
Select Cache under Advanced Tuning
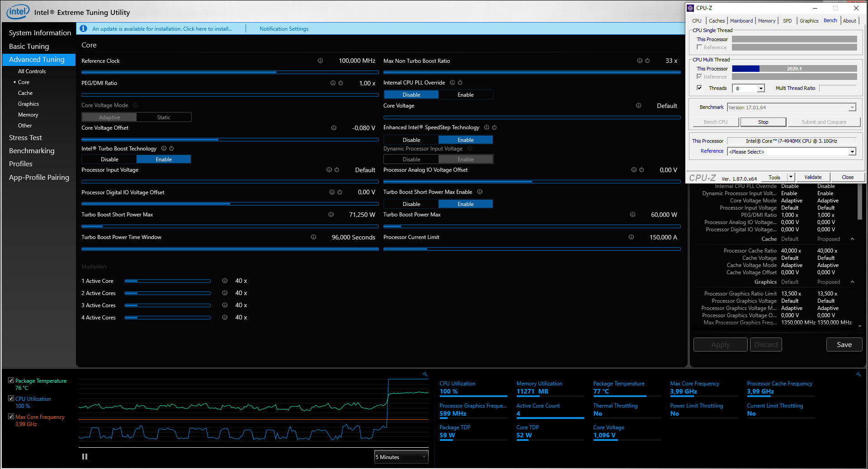[25, 93]
